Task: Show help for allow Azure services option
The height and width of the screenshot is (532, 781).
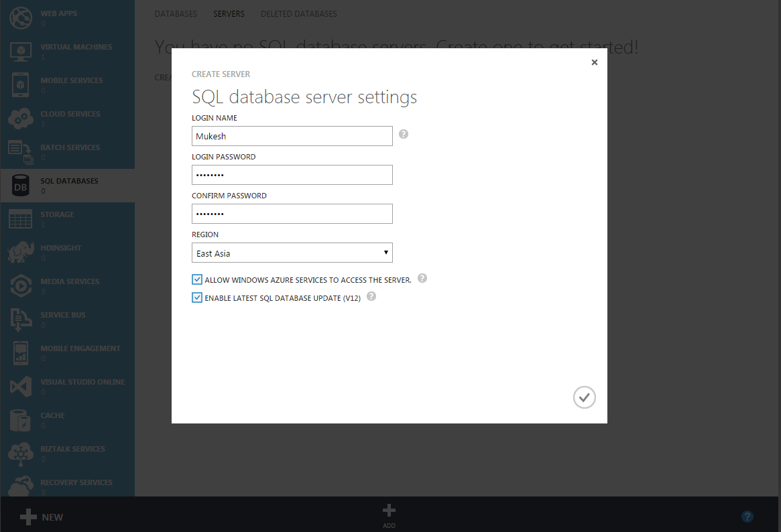Action: coord(422,278)
